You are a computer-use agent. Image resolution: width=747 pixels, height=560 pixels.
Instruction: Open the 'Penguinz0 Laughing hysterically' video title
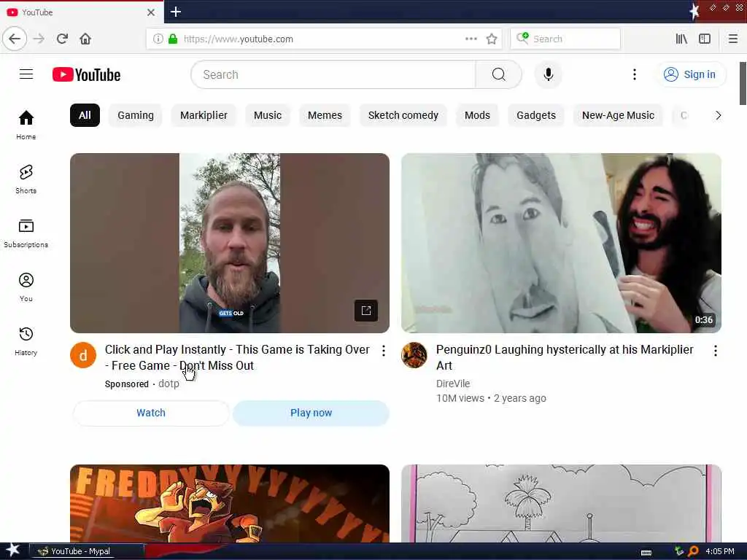tap(565, 357)
